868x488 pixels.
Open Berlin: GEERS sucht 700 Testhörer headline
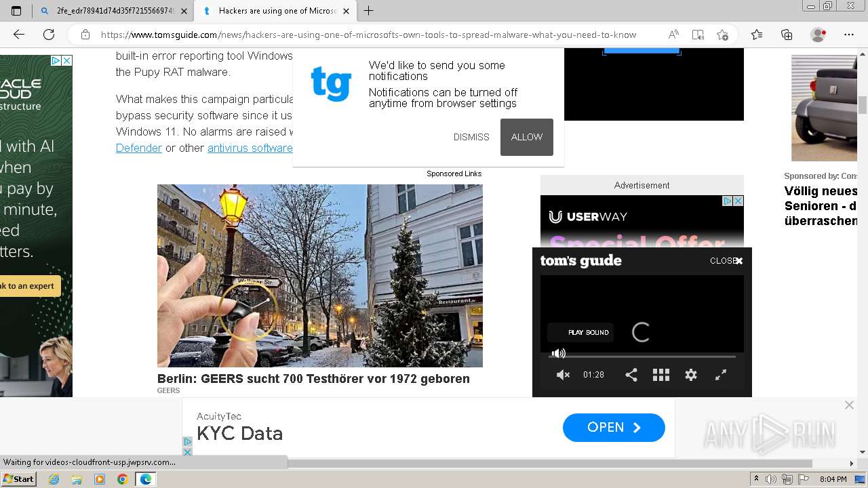pos(313,379)
